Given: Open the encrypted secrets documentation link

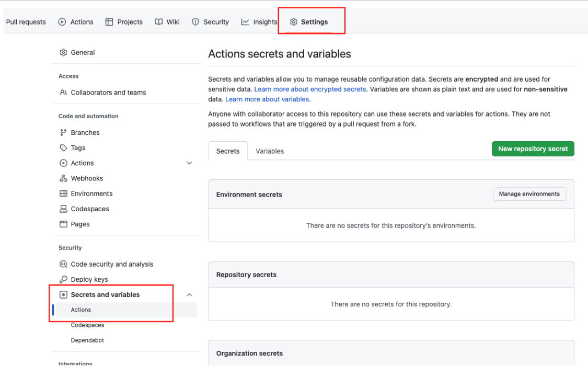Looking at the screenshot, I should pyautogui.click(x=310, y=89).
